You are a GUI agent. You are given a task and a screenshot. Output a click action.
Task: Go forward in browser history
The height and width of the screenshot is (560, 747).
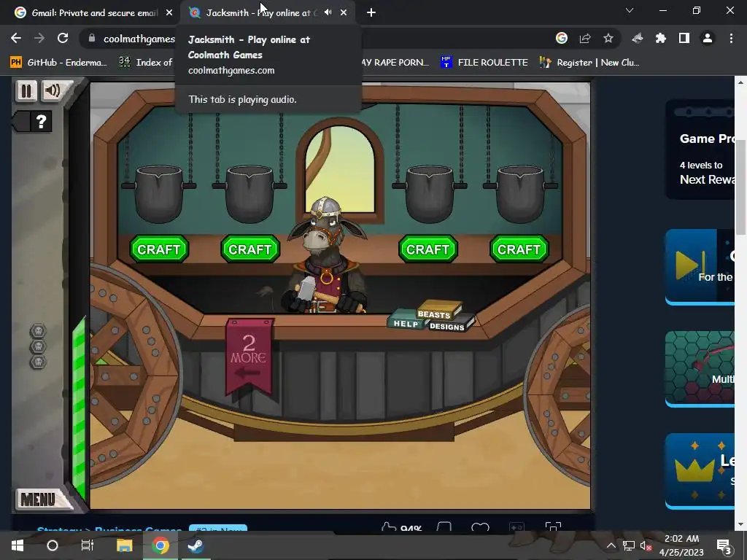click(39, 38)
